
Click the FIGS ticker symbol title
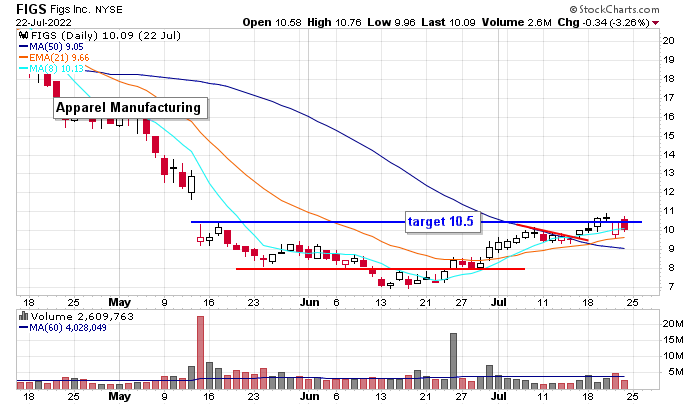31,9
